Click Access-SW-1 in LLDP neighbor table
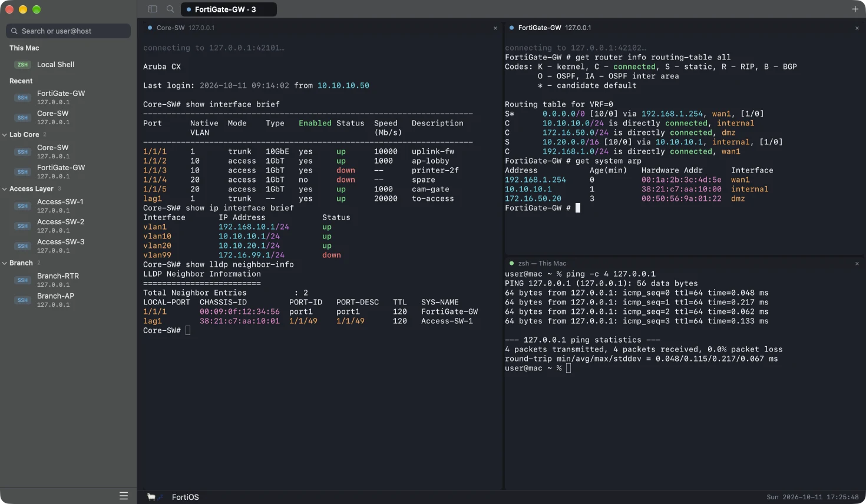Screen dimensions: 866x504 click(x=447, y=321)
